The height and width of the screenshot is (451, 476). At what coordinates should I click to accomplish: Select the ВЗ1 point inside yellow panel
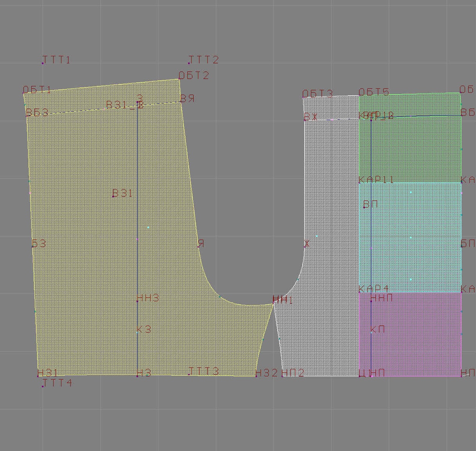pos(113,196)
